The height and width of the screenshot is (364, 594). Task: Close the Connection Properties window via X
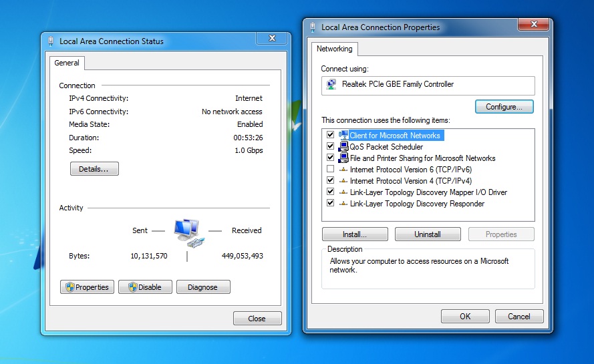[534, 24]
